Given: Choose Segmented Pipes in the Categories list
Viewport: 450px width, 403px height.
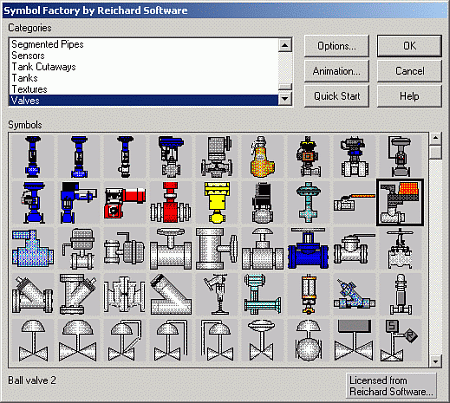Looking at the screenshot, I should click(47, 44).
